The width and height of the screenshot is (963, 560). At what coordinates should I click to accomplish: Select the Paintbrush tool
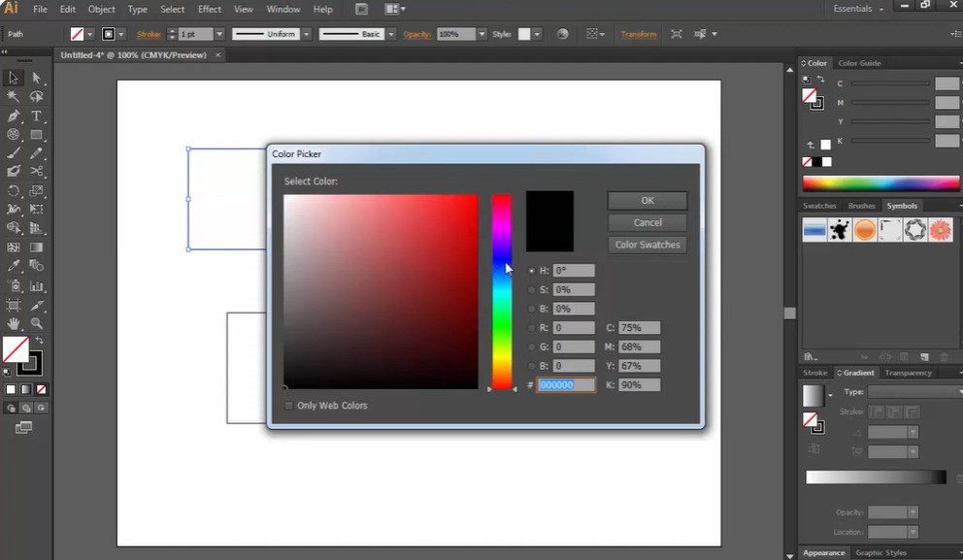[x=14, y=153]
